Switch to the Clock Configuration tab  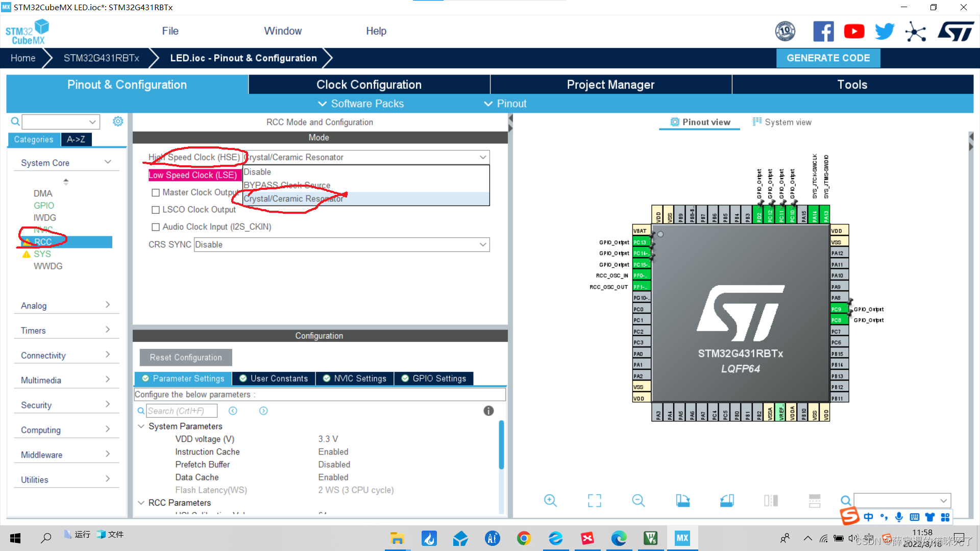click(x=369, y=84)
